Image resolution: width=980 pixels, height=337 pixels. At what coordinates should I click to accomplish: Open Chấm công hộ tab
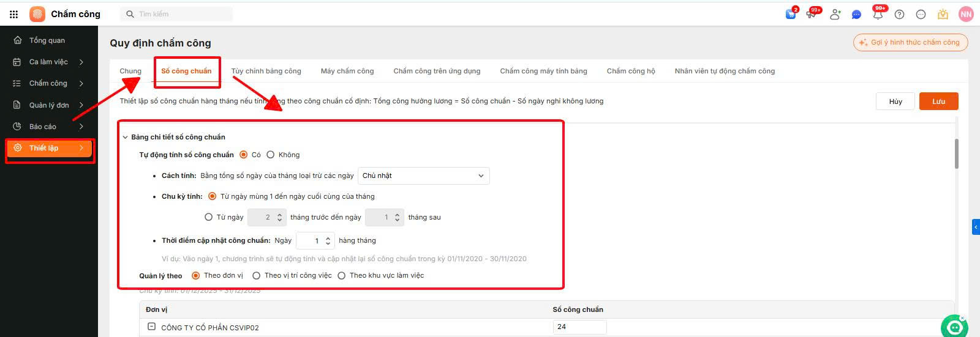tap(631, 71)
